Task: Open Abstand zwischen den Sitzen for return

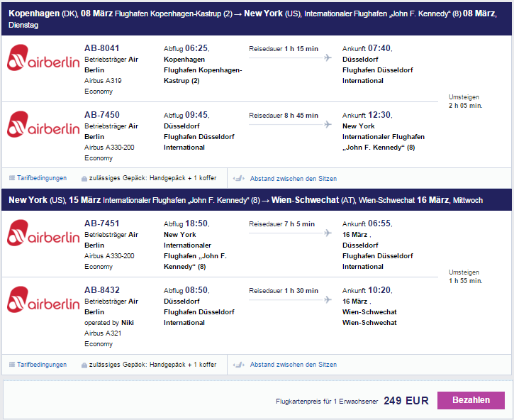Action: pos(294,364)
